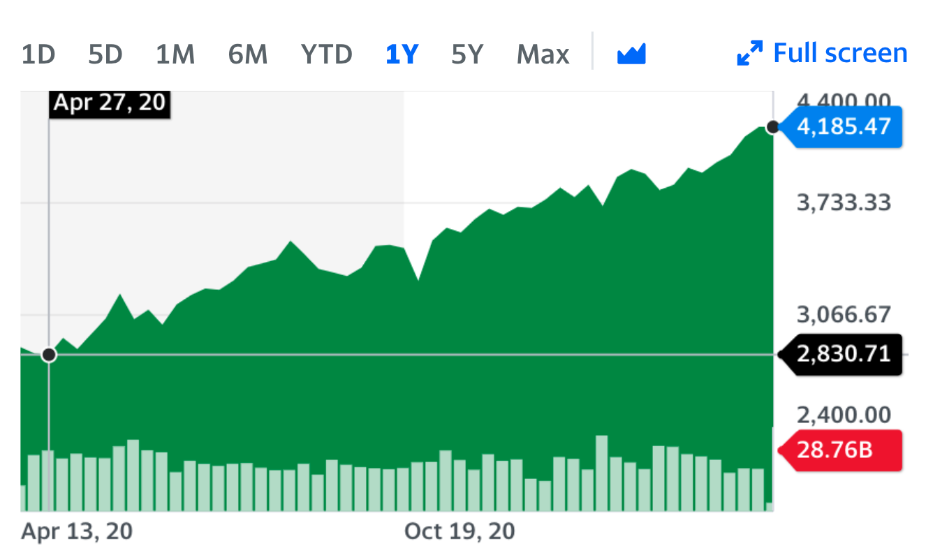This screenshot has height=560, width=926.
Task: Click the area chart type icon
Action: click(x=631, y=54)
